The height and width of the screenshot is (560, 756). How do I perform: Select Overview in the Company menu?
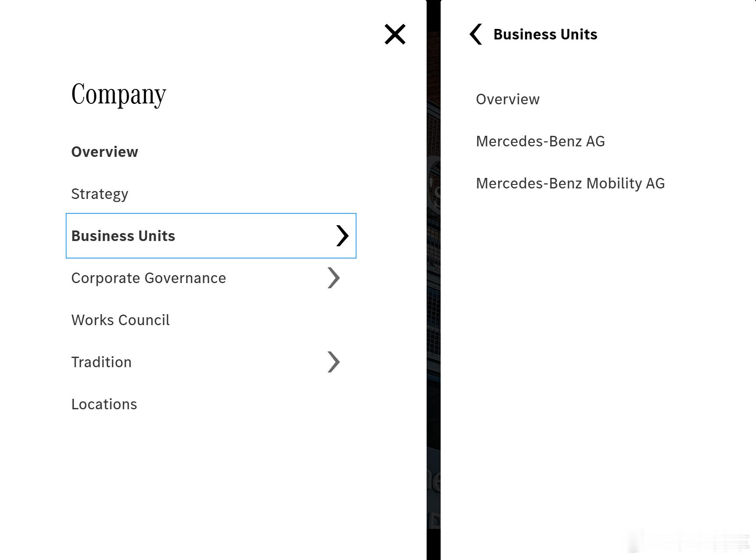105,152
